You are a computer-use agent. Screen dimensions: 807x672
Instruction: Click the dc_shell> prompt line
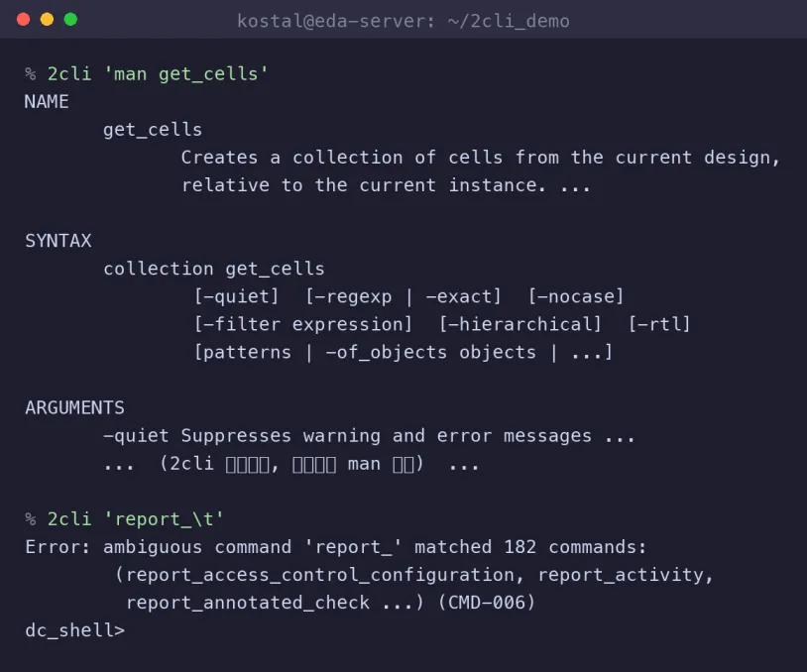pyautogui.click(x=74, y=630)
